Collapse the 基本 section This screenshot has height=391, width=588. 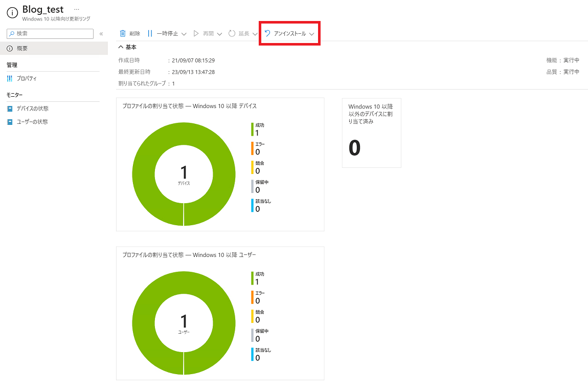point(121,47)
